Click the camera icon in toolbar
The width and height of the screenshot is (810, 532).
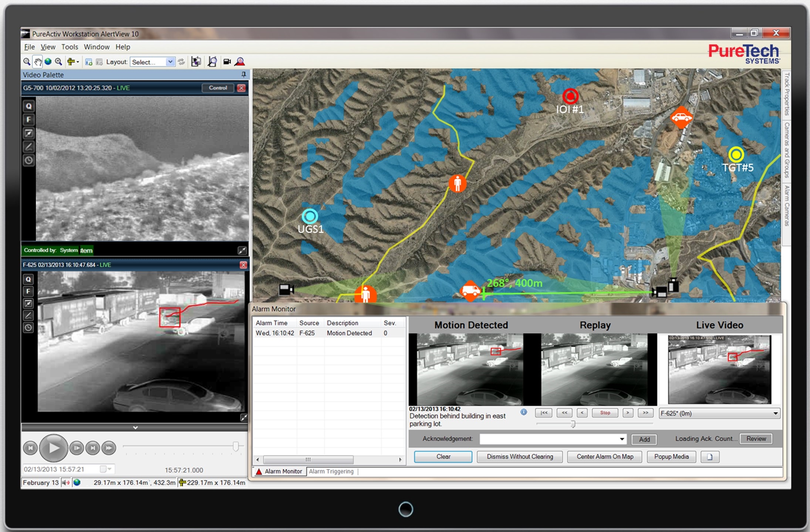(x=227, y=62)
